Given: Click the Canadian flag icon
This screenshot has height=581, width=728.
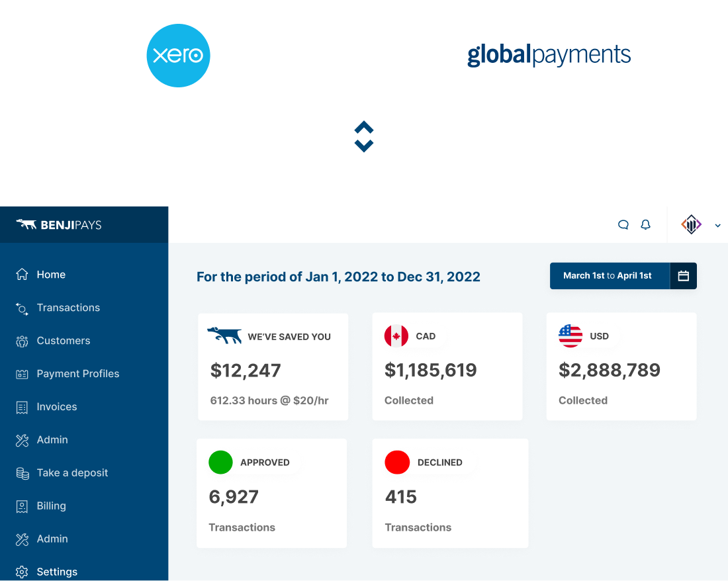Looking at the screenshot, I should click(396, 336).
